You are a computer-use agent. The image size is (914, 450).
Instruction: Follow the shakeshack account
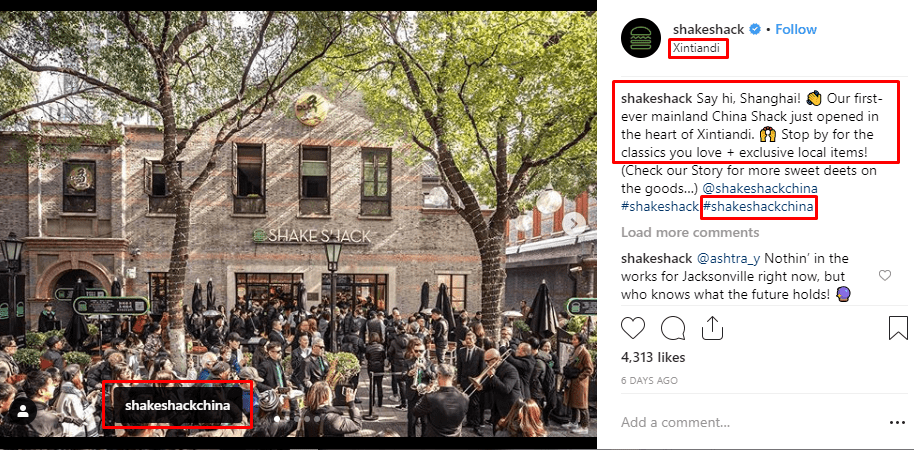(796, 29)
